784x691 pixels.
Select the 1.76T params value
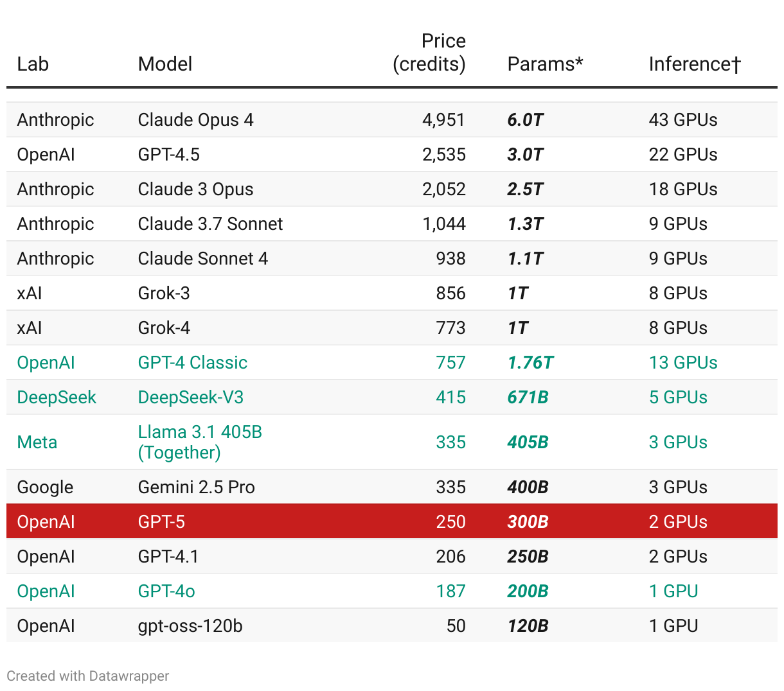[x=530, y=363]
